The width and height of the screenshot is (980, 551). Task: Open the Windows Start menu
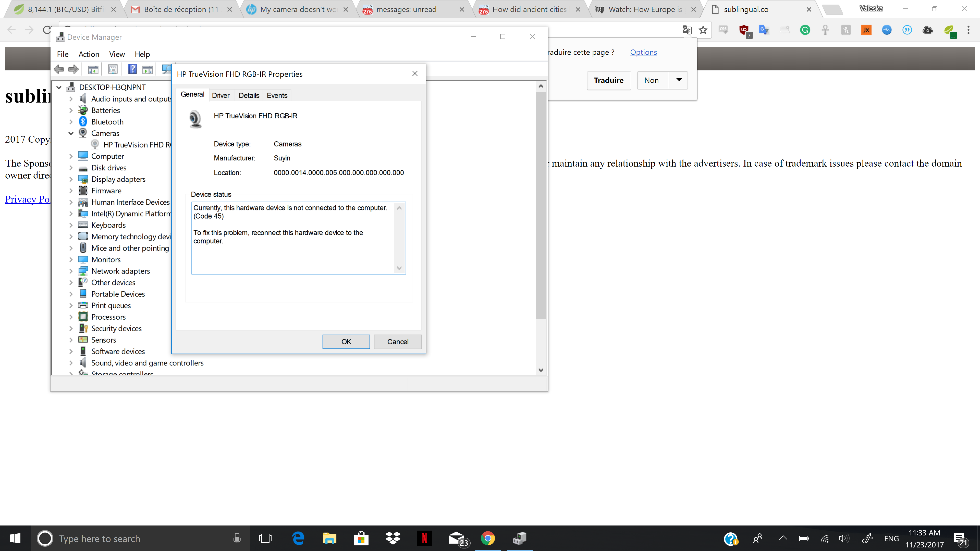click(x=15, y=539)
